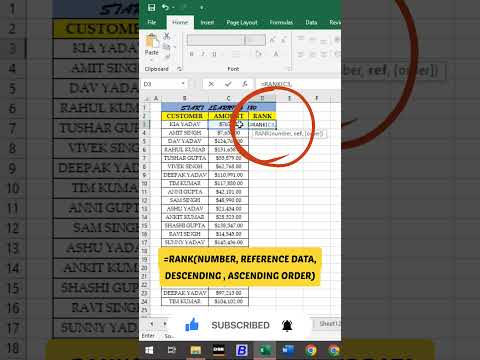
Task: Click the TUSHAR GUPTA cell
Action: coord(185,158)
